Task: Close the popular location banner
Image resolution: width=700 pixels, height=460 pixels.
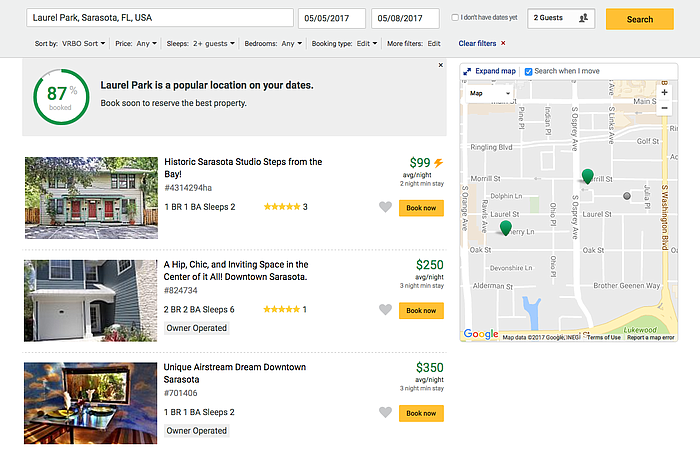Action: click(441, 65)
